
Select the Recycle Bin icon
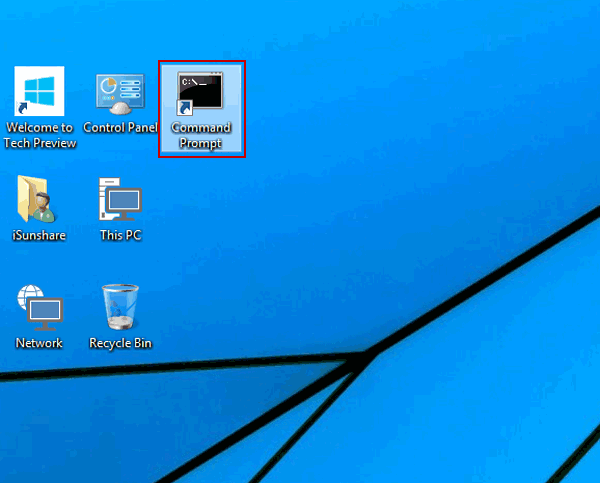tap(120, 307)
